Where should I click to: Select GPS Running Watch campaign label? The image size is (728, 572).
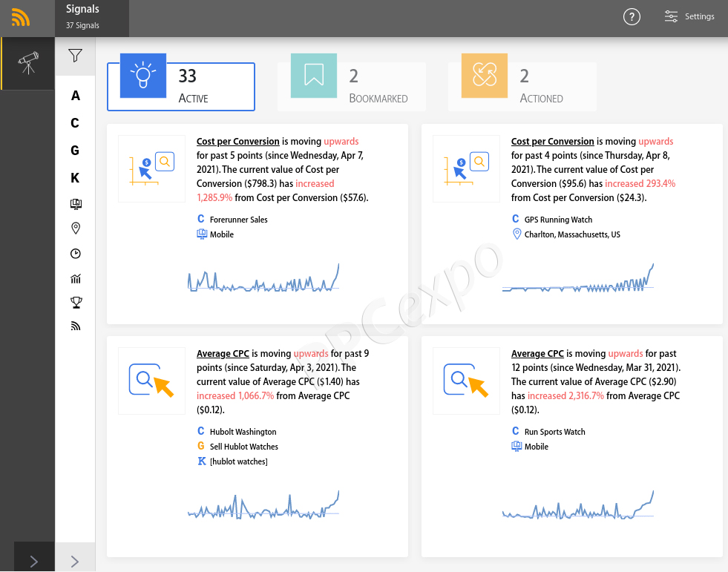coord(559,220)
